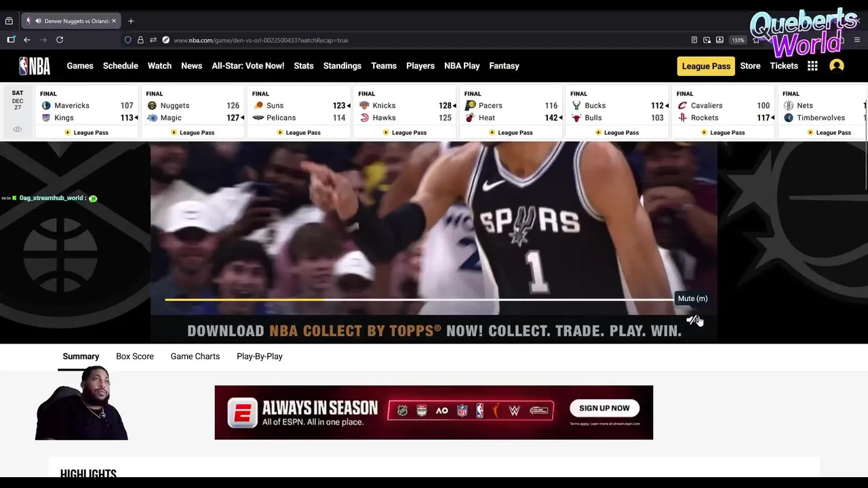Open the NBA Play menu
The image size is (868, 488).
click(x=462, y=66)
